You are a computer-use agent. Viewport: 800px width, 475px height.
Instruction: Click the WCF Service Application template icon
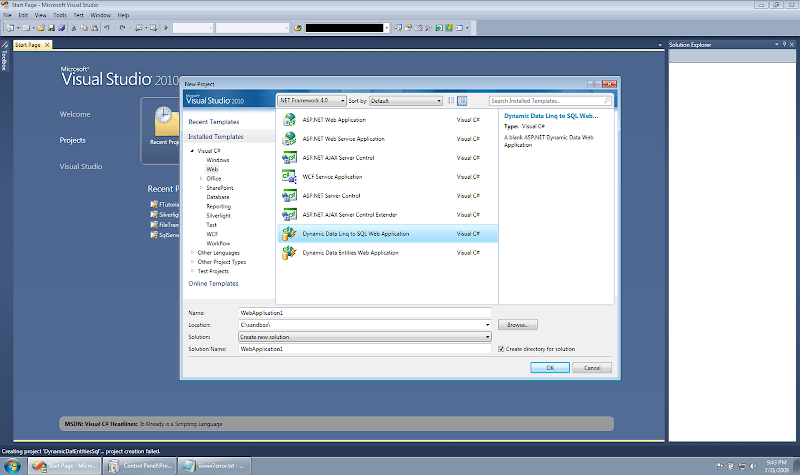pyautogui.click(x=289, y=177)
